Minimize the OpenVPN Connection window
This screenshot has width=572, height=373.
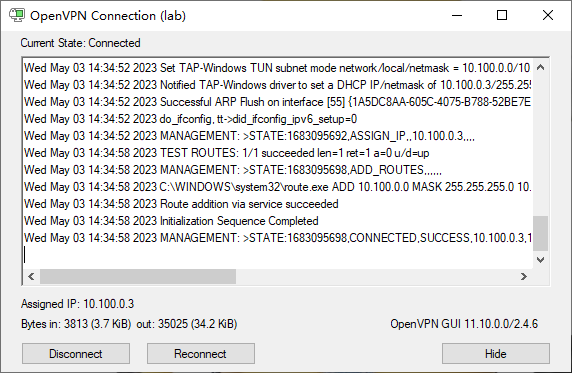457,15
